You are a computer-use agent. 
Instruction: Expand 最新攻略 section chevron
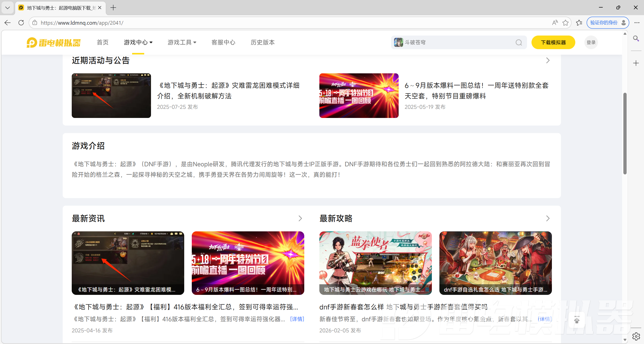[x=548, y=218]
